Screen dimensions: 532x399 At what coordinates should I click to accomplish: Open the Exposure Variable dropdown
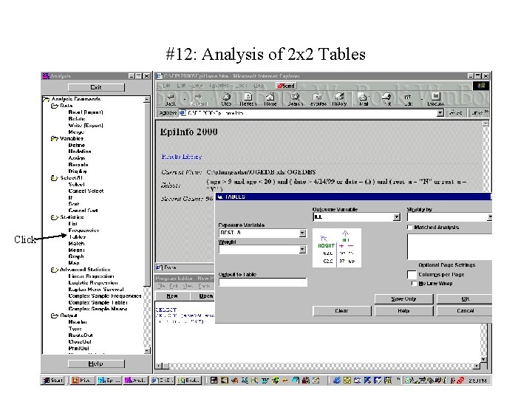(x=302, y=233)
